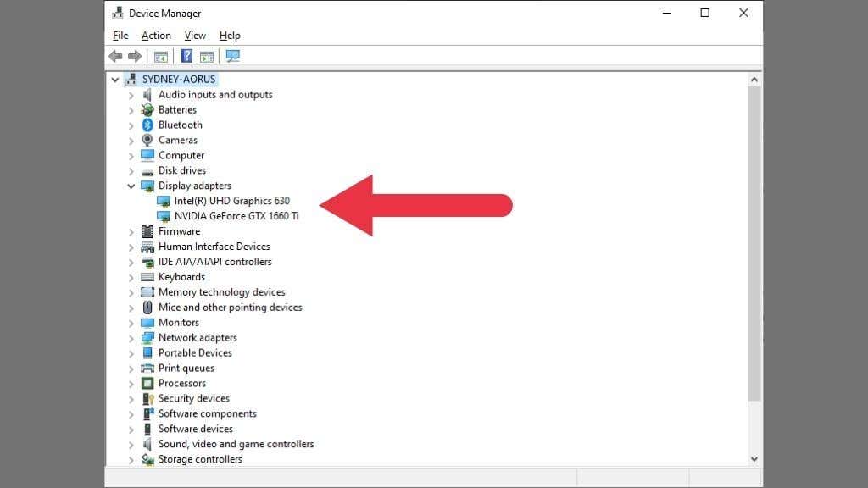868x488 pixels.
Task: Click the Forward arrow toolbar icon
Action: point(135,56)
